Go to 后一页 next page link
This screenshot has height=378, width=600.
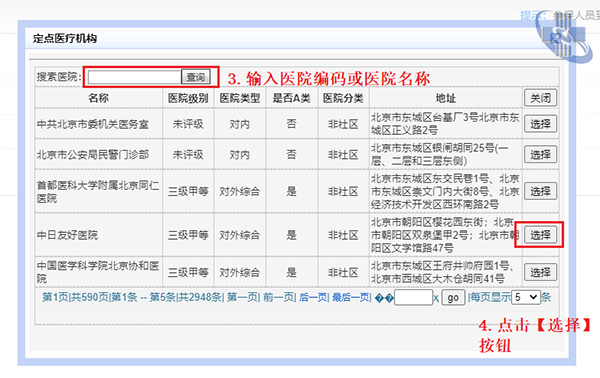313,297
